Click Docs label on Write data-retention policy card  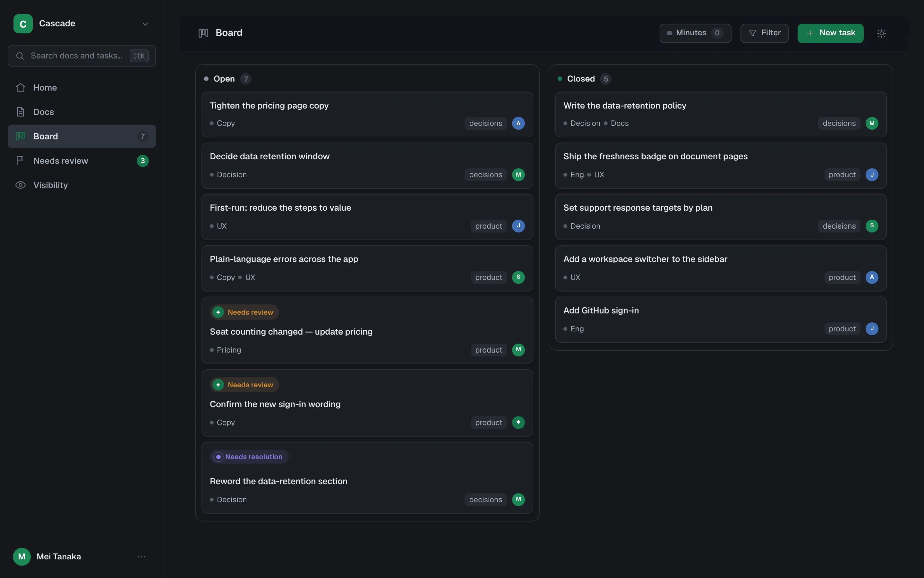(616, 124)
